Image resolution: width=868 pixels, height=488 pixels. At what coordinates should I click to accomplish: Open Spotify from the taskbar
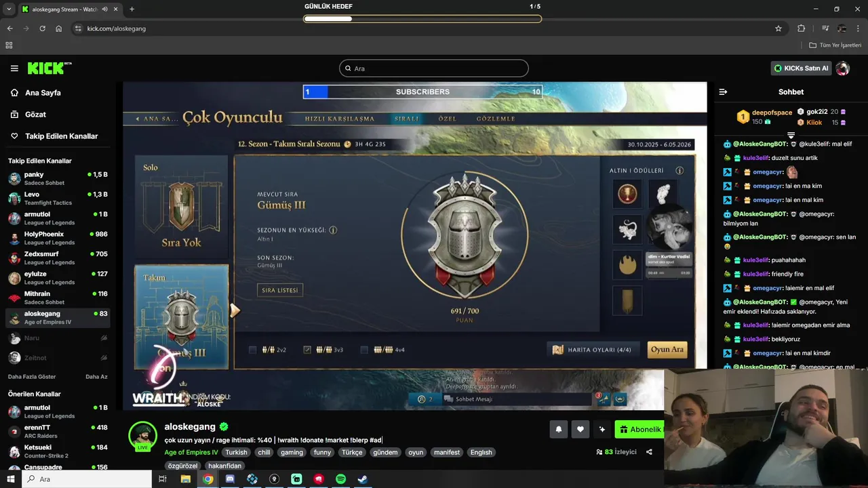point(340,479)
